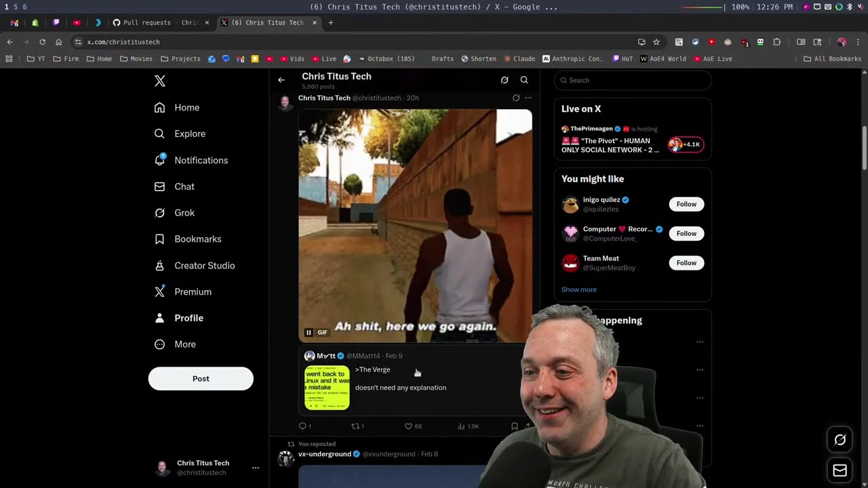Click the Bluetooth tray icon
This screenshot has width=868, height=488.
[x=849, y=7]
